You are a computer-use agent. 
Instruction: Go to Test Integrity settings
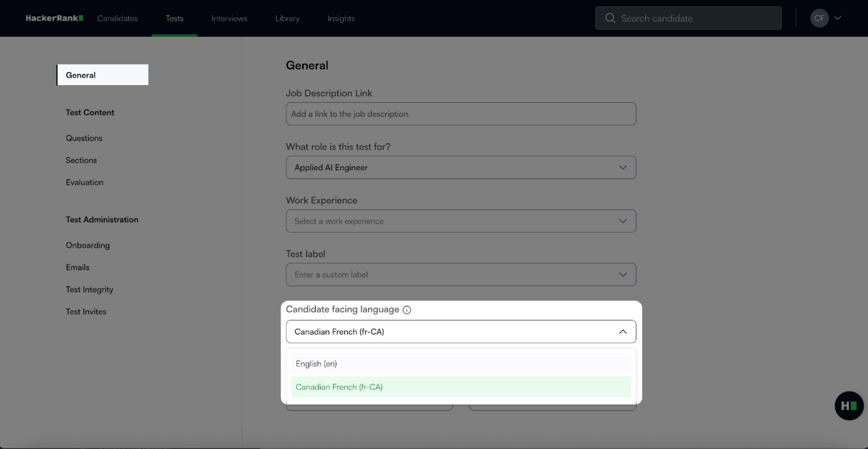point(89,289)
